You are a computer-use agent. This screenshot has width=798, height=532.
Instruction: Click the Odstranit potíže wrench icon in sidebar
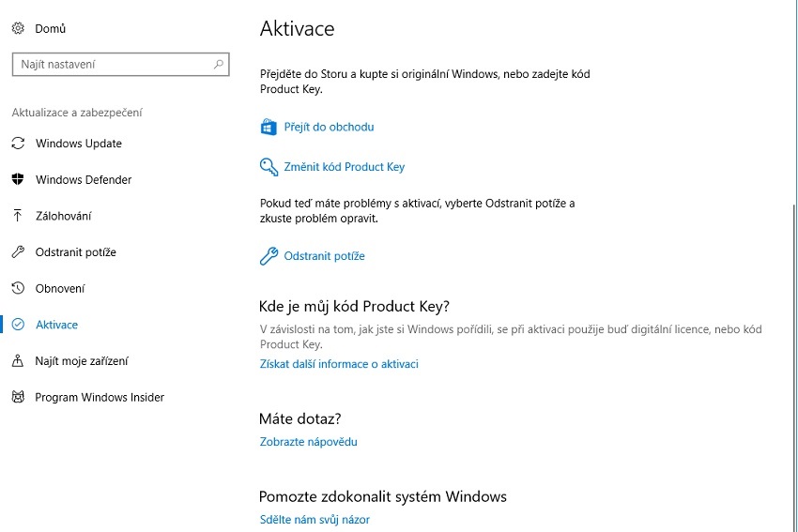17,252
